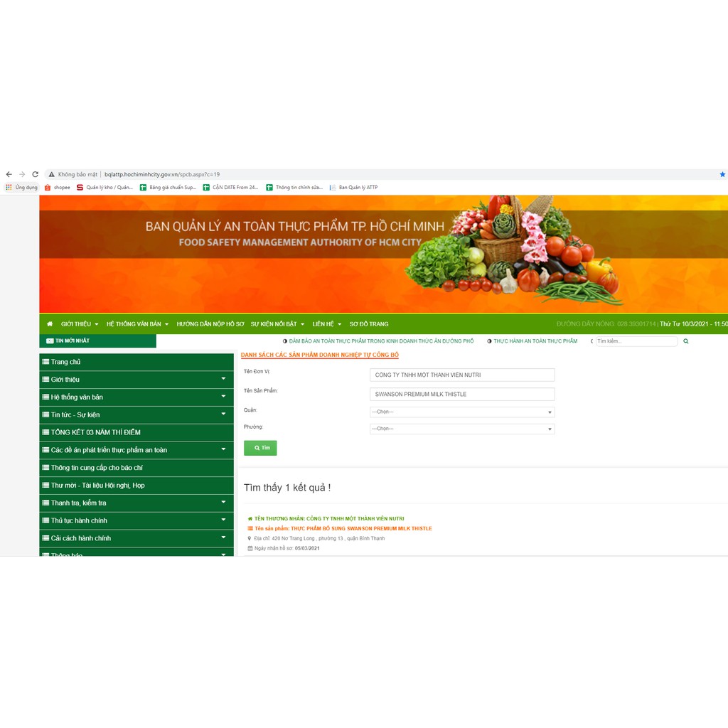The height and width of the screenshot is (728, 728).
Task: Click the browser back arrow
Action: (x=9, y=174)
